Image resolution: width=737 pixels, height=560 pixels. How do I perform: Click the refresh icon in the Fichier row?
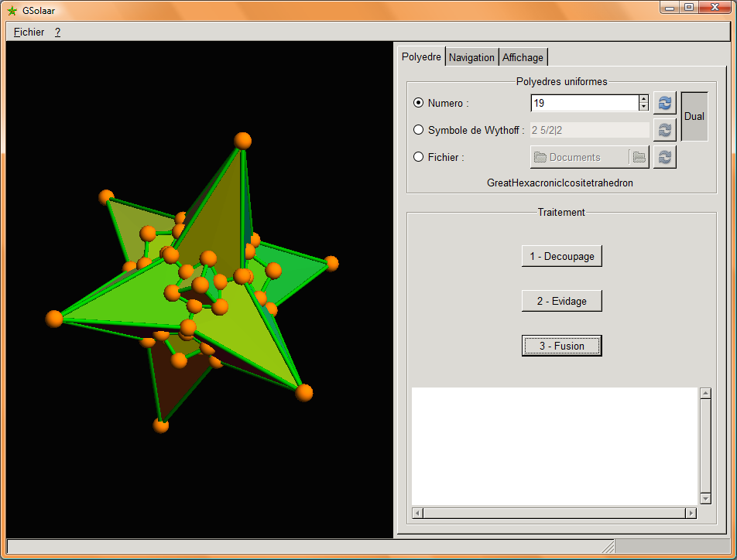pos(664,157)
